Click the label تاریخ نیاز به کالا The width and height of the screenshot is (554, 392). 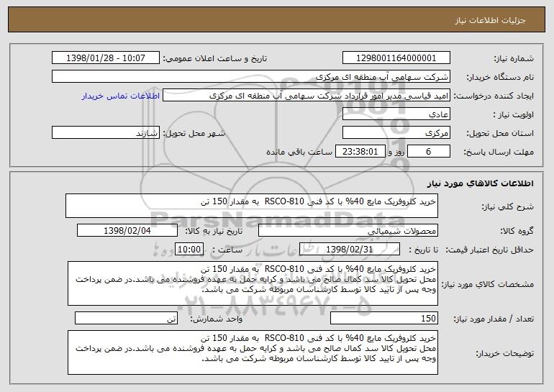click(214, 232)
